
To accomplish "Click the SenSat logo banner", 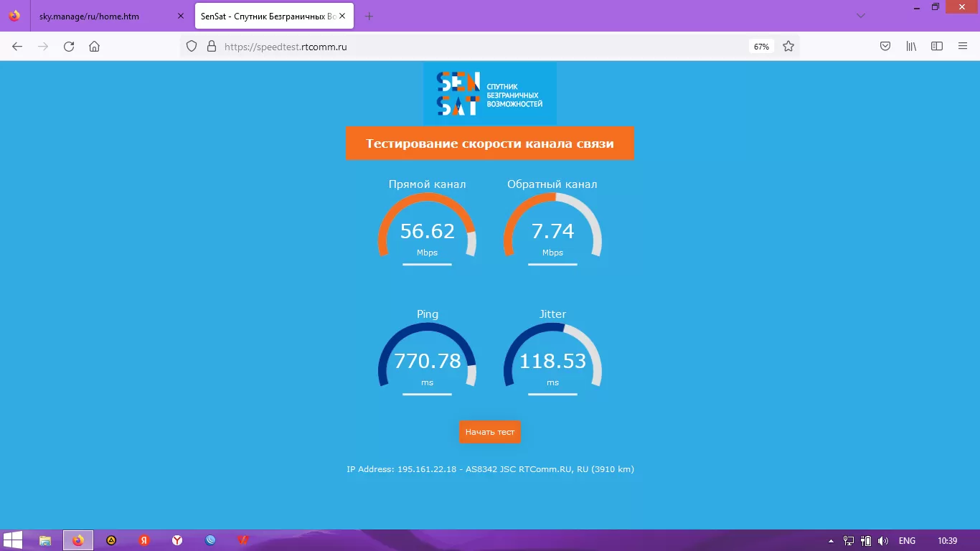I will [x=490, y=93].
